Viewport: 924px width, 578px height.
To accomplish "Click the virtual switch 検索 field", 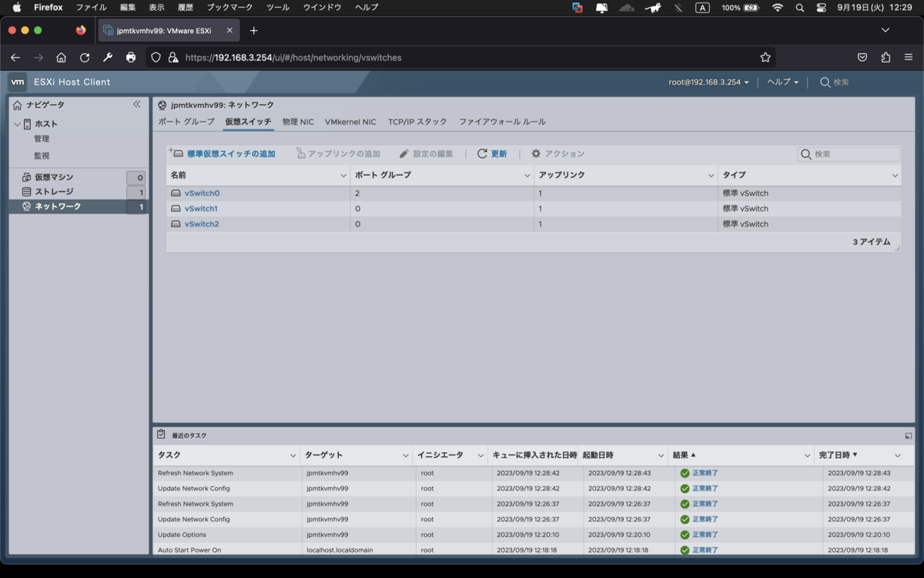I will click(849, 154).
